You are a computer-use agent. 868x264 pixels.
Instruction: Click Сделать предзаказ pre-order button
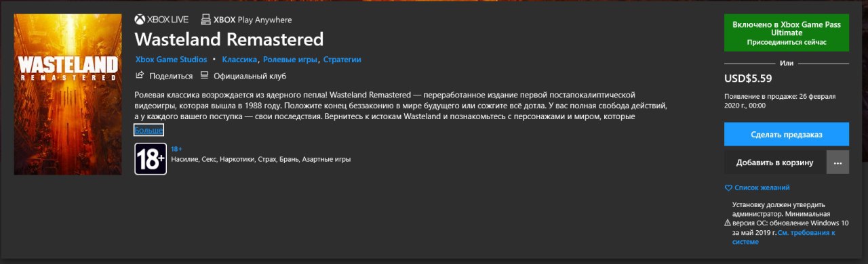click(x=787, y=134)
